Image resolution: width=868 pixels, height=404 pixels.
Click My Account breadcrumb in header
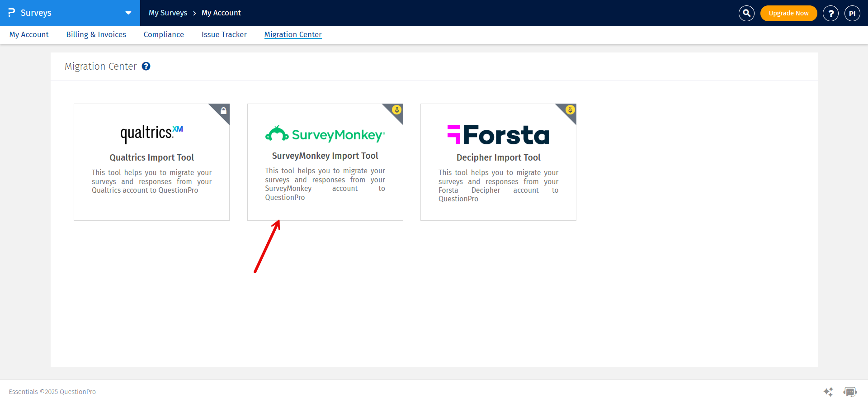[221, 13]
